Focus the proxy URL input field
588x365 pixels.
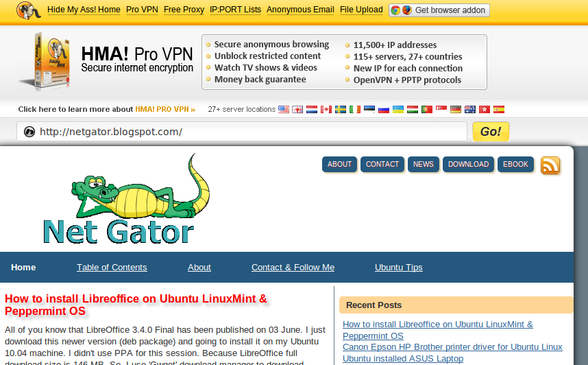(x=242, y=132)
